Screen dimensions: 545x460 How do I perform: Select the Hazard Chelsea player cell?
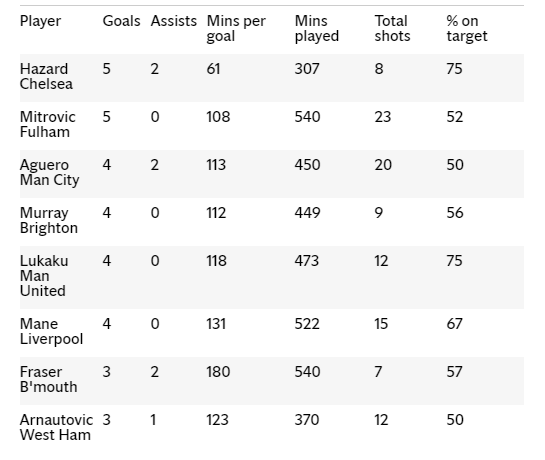pyautogui.click(x=46, y=76)
